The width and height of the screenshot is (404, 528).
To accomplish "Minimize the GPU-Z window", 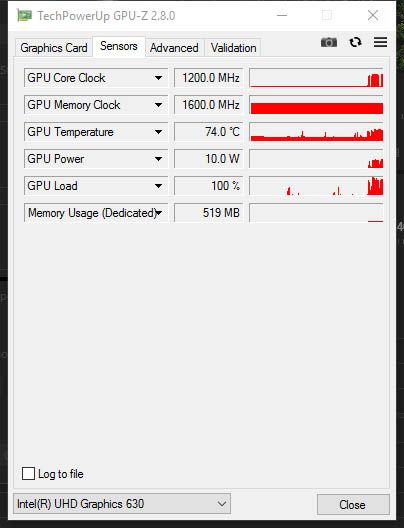I will (282, 15).
